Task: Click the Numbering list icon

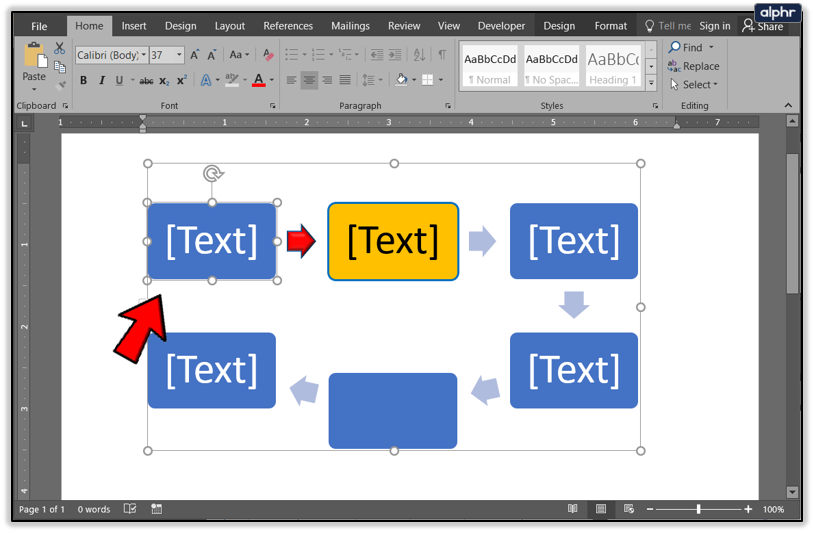Action: click(318, 55)
